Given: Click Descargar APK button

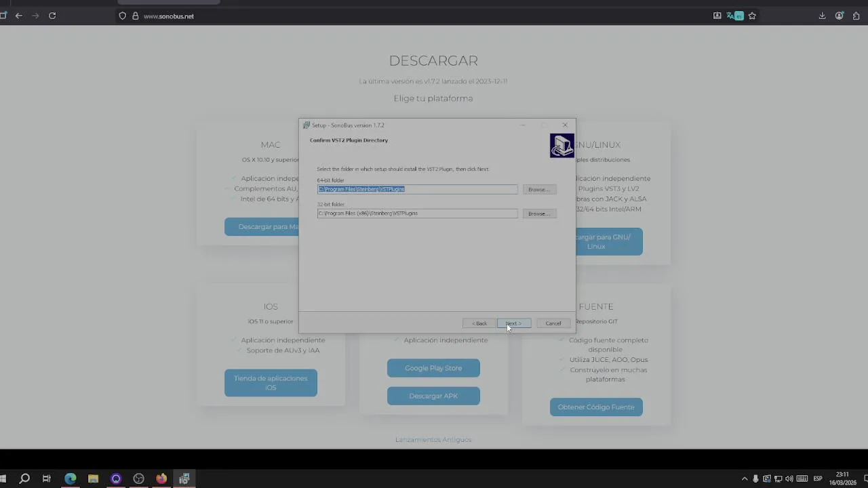Looking at the screenshot, I should click(x=433, y=396).
